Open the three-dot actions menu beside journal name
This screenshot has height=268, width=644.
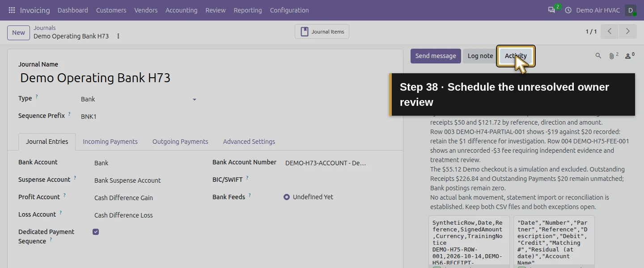(x=118, y=36)
